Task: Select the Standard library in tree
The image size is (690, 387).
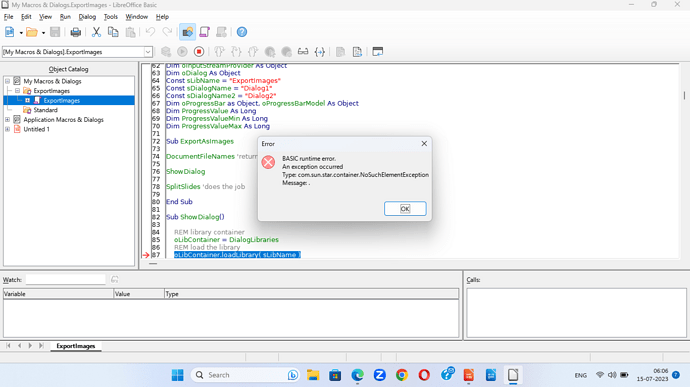Action: (x=45, y=110)
